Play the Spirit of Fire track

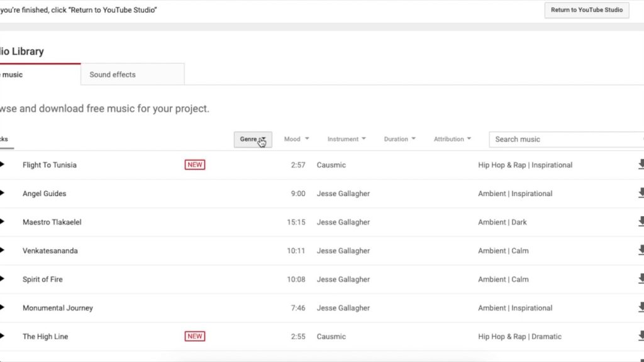point(4,279)
